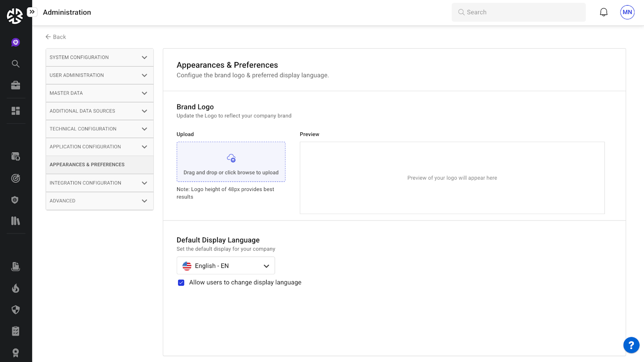Expand the sidebar with double-arrow button
Image resolution: width=644 pixels, height=362 pixels.
tap(32, 12)
